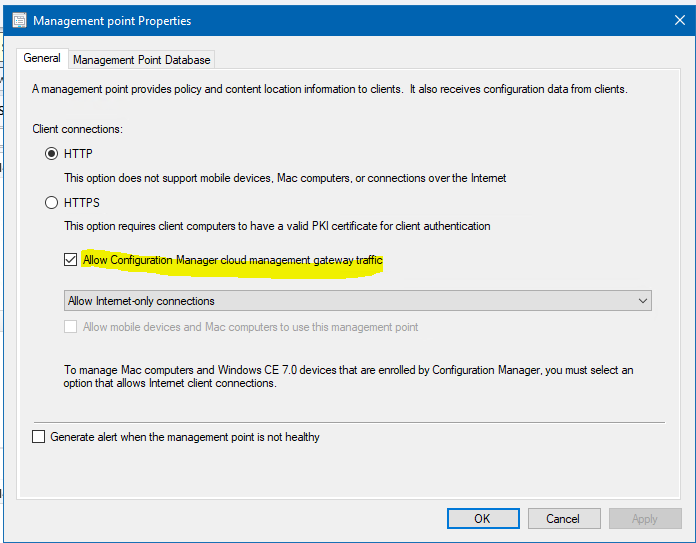This screenshot has width=696, height=543.
Task: Click the 'This option requires client computers' description
Action: pyautogui.click(x=277, y=226)
